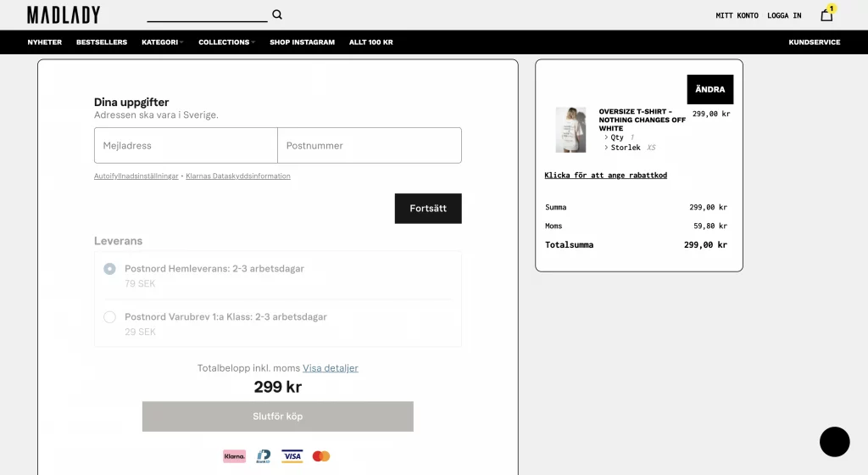Click the Mastercard logo

click(320, 456)
